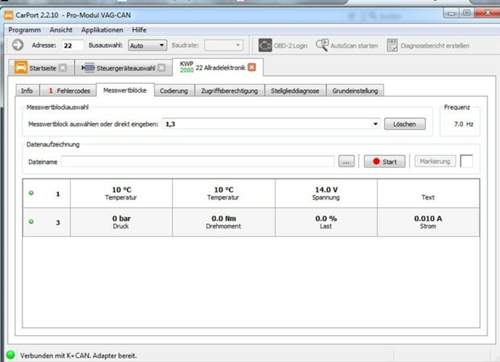Click the connect circular arrow icon
The height and width of the screenshot is (362, 500).
(x=18, y=45)
